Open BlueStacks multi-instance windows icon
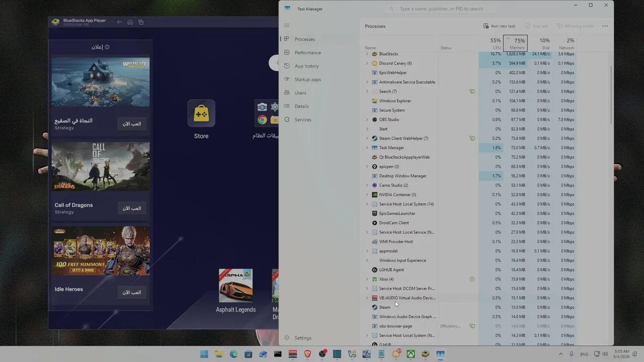The height and width of the screenshot is (362, 644). [141, 22]
